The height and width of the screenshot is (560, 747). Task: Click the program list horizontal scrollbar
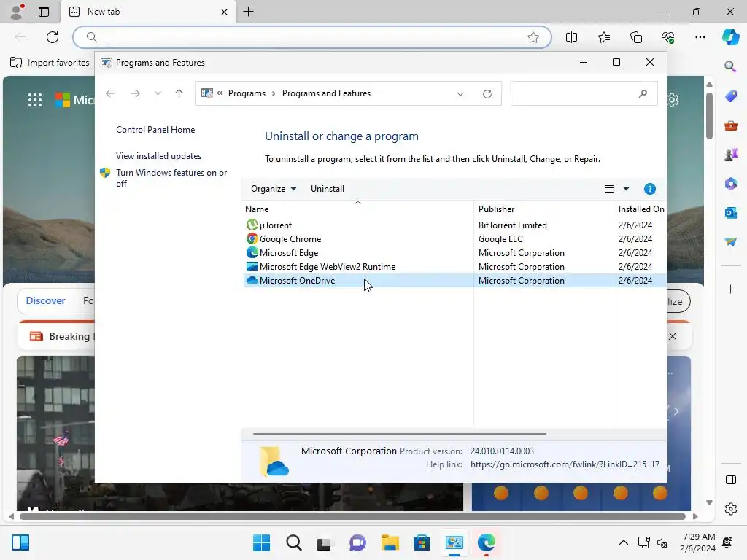tap(399, 434)
